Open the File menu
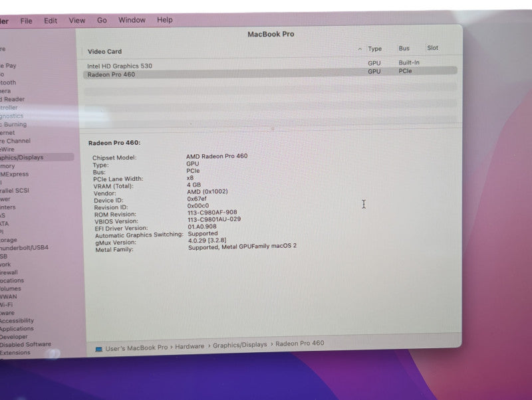The width and height of the screenshot is (532, 400). (26, 21)
